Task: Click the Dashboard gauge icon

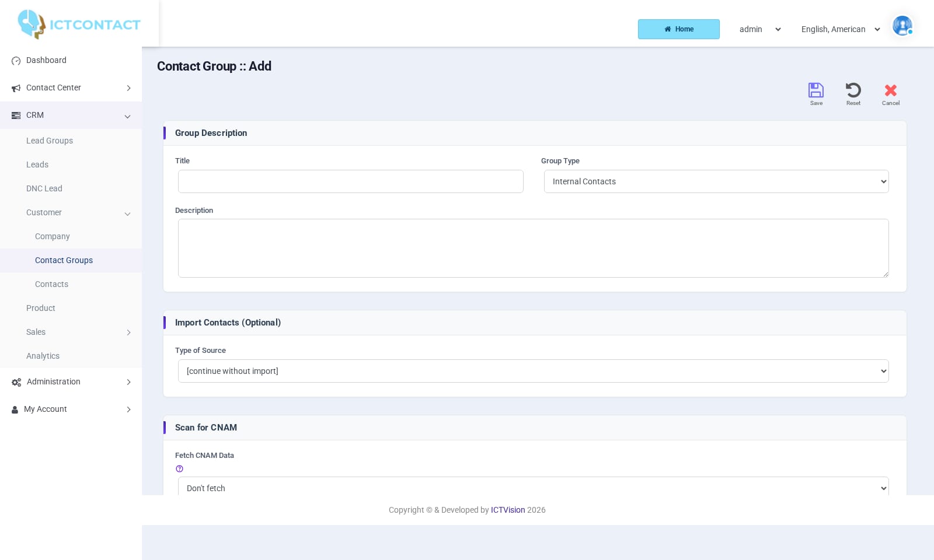Action: 16,61
